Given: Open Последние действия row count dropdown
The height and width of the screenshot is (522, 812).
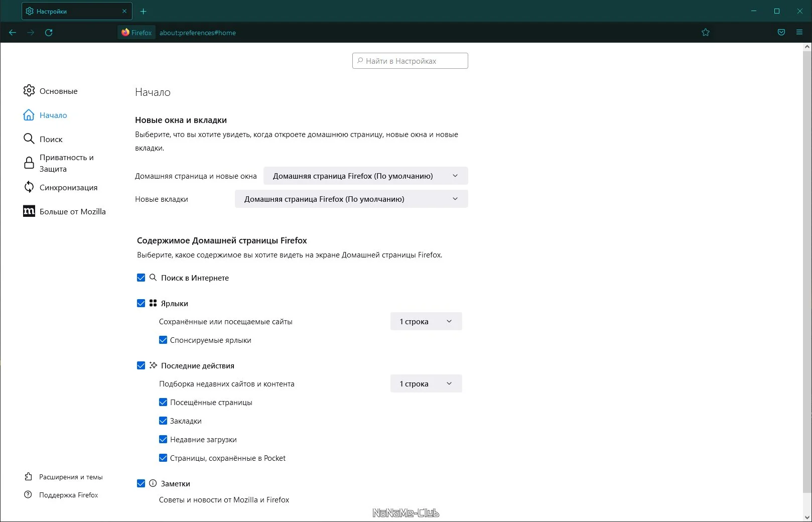Looking at the screenshot, I should click(x=426, y=383).
